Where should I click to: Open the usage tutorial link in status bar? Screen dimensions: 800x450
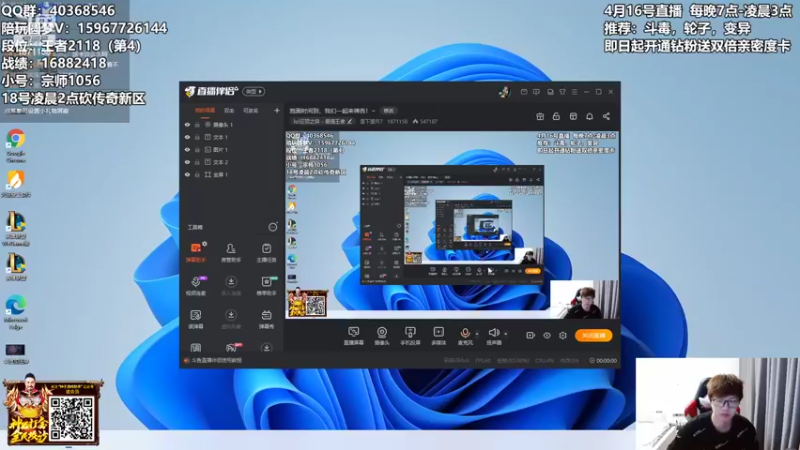coord(216,360)
